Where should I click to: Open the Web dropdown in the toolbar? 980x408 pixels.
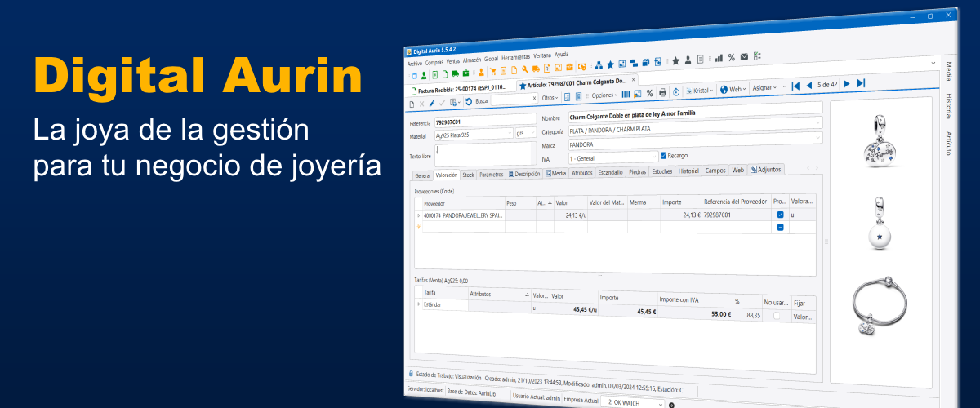point(733,90)
